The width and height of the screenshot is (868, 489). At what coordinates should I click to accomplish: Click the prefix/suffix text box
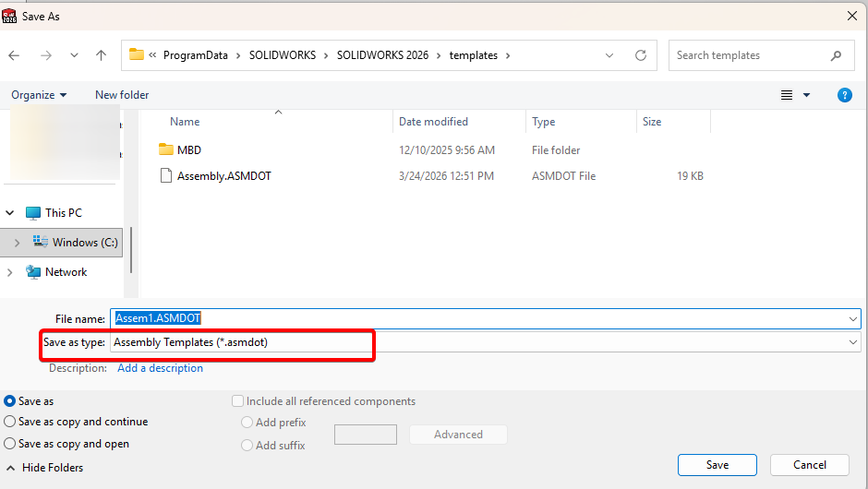[x=366, y=435]
